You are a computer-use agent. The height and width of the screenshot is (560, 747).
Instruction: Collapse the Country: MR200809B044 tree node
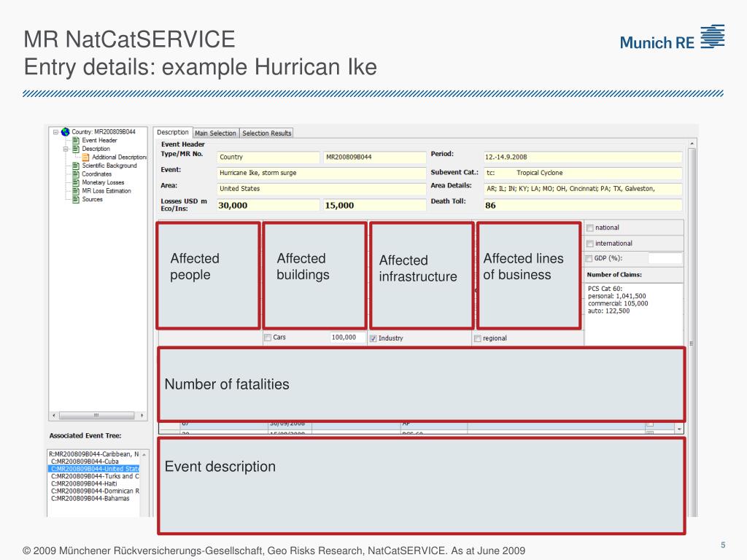click(55, 132)
